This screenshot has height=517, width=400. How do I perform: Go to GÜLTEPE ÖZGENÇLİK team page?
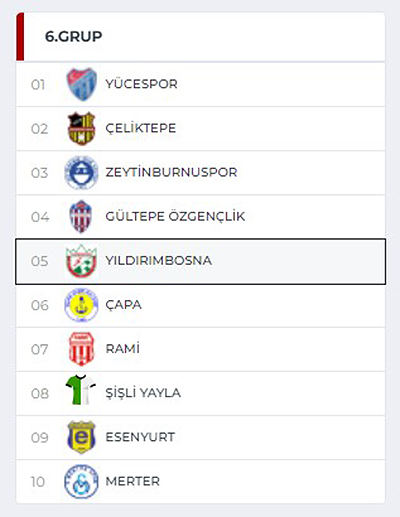point(175,216)
